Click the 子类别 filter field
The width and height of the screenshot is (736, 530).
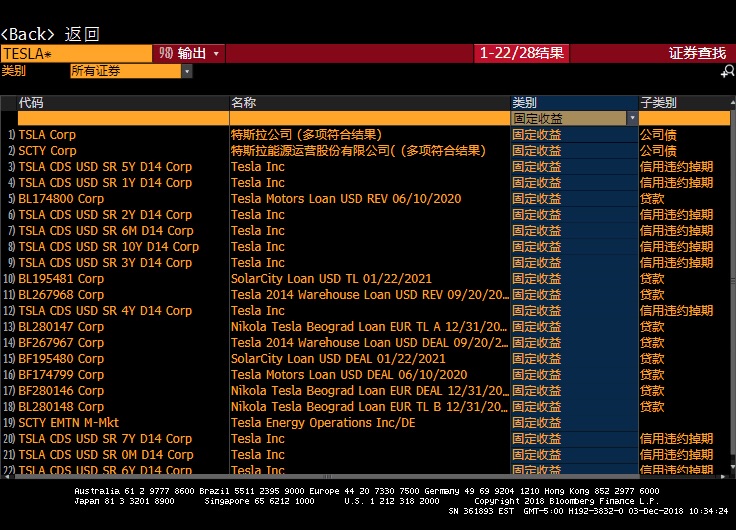684,118
